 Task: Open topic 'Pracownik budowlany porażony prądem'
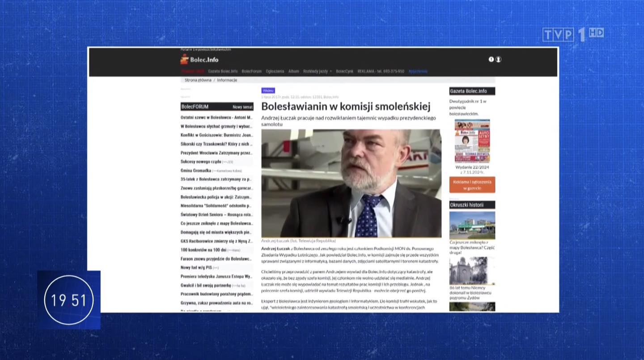pyautogui.click(x=216, y=294)
